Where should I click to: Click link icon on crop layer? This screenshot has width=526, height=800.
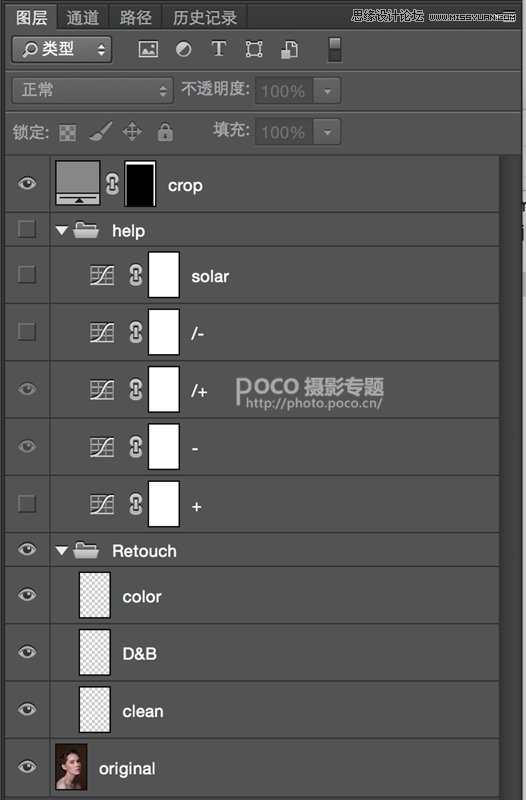point(112,184)
